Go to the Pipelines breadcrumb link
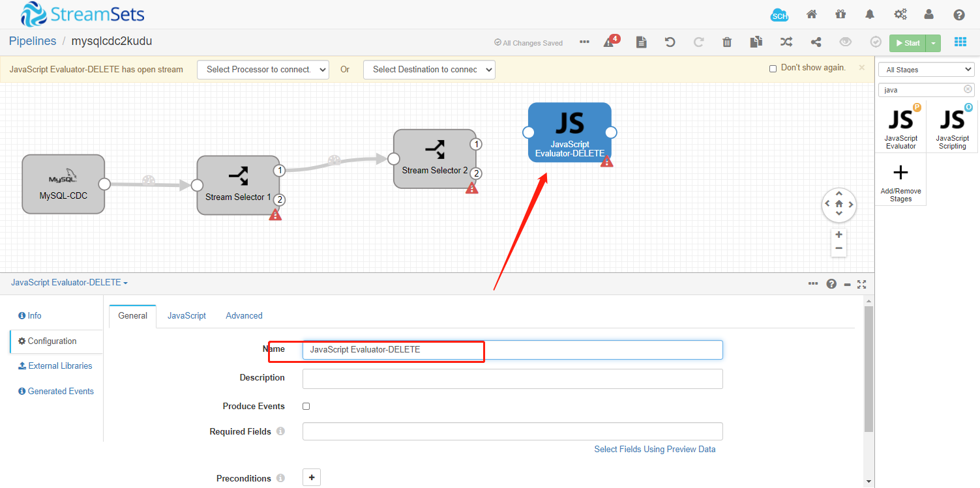The height and width of the screenshot is (488, 980). [x=33, y=41]
